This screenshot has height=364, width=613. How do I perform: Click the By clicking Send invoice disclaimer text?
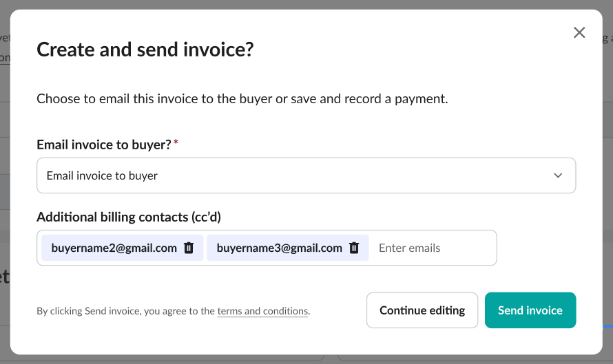[124, 311]
